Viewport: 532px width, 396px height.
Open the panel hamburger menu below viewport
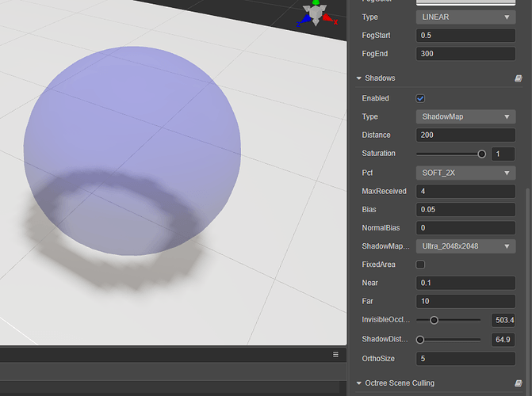pyautogui.click(x=335, y=354)
